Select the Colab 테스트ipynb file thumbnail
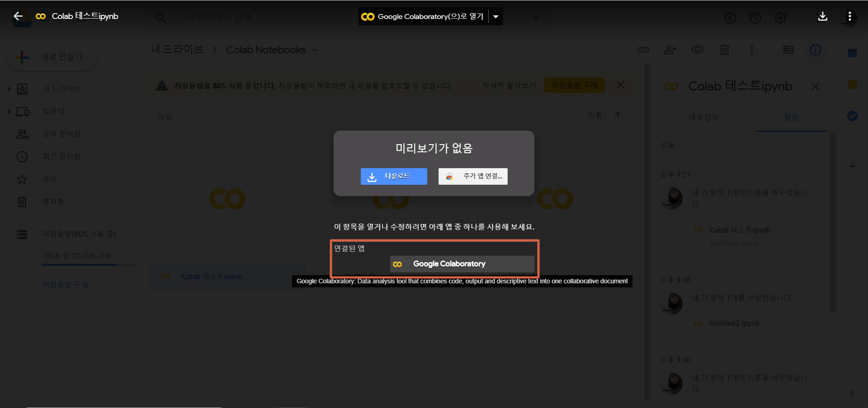This screenshot has width=868, height=408. click(x=227, y=199)
